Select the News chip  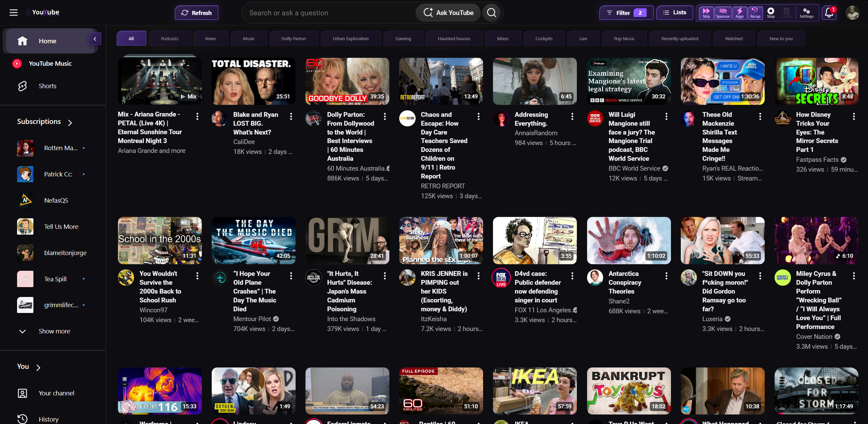(x=210, y=38)
